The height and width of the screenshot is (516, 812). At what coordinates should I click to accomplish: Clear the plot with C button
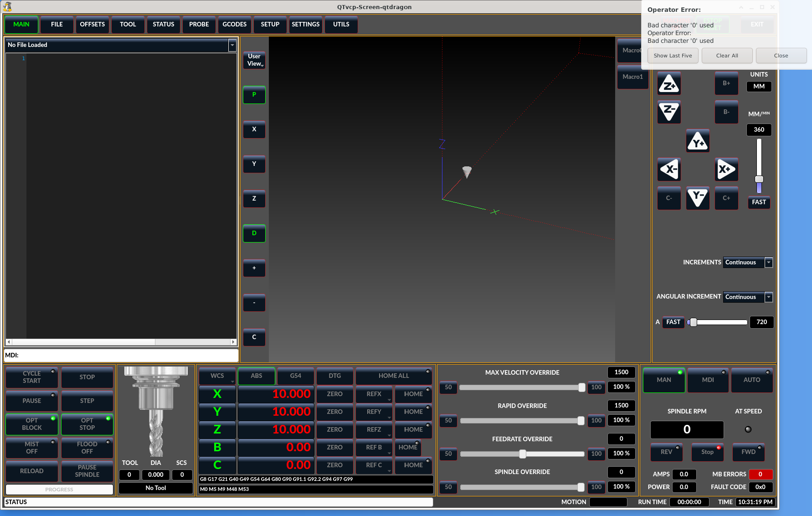(x=254, y=337)
